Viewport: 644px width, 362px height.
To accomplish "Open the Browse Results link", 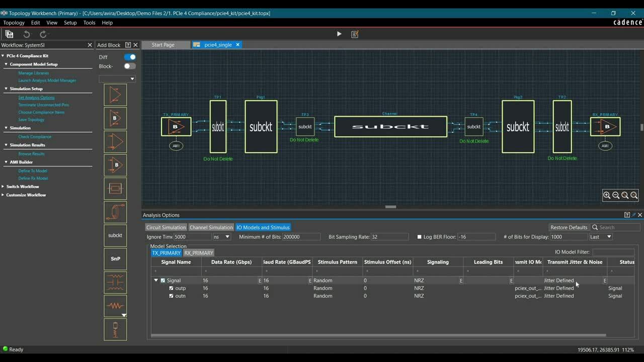I will coord(31,154).
